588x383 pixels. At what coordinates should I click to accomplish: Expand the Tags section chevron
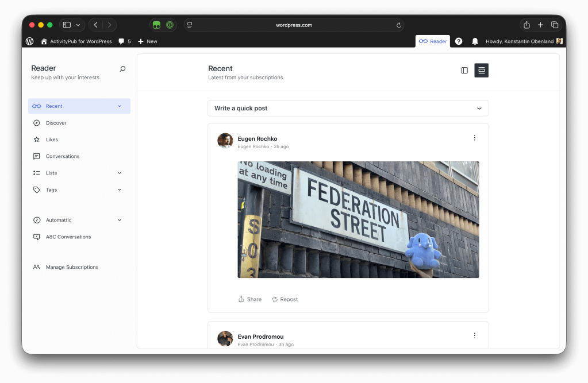(120, 189)
